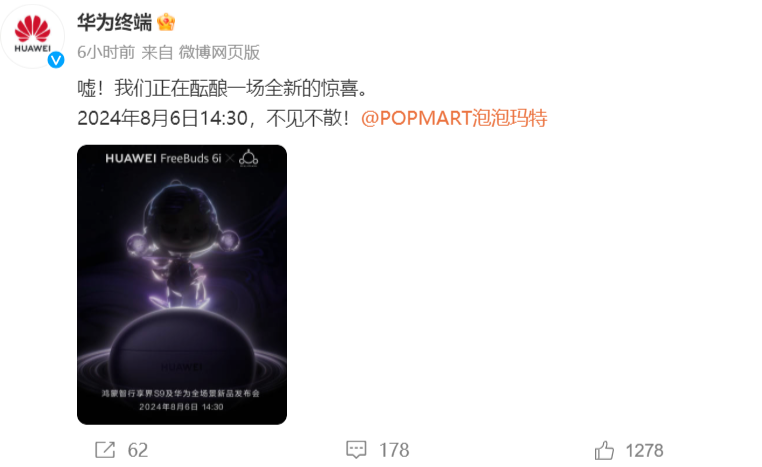
Task: Open the Huawei logo profile avatar
Action: [32, 36]
